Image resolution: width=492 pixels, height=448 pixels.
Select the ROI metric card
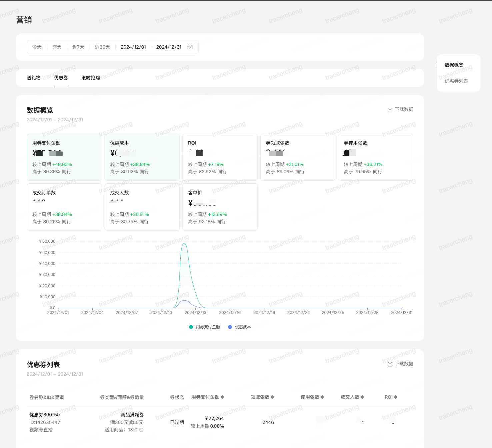click(x=220, y=157)
